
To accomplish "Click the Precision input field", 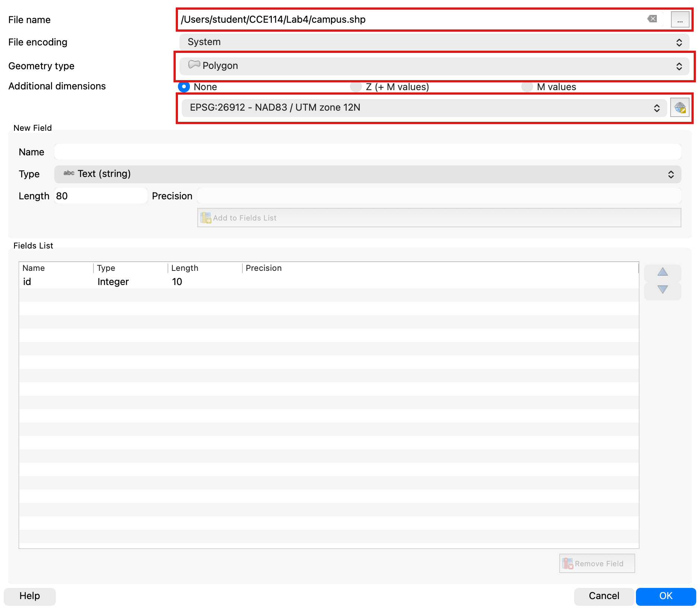I will point(439,196).
